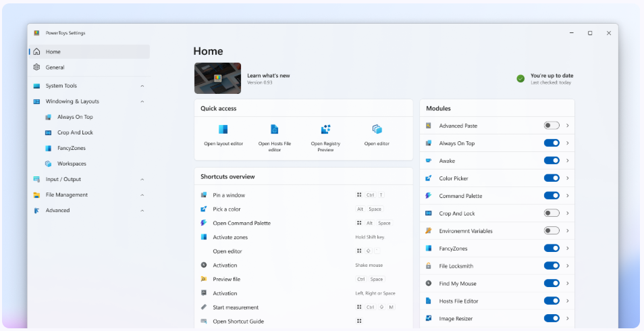Click the File Locksmith lock icon

(x=429, y=266)
